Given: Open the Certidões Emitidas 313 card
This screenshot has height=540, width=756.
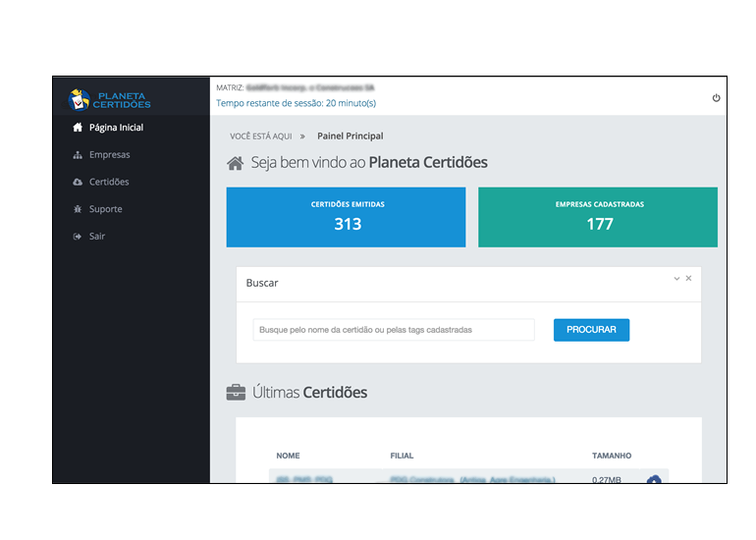Looking at the screenshot, I should pyautogui.click(x=347, y=217).
